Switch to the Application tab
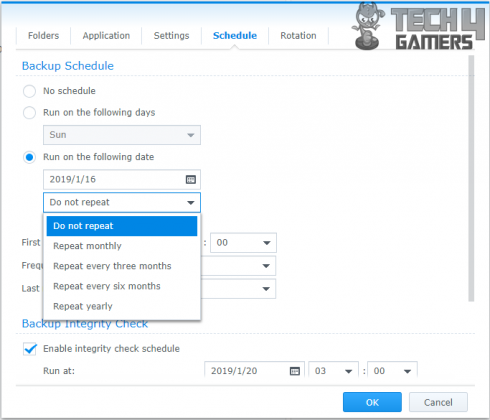Screen dimensions: 490x420 106,36
